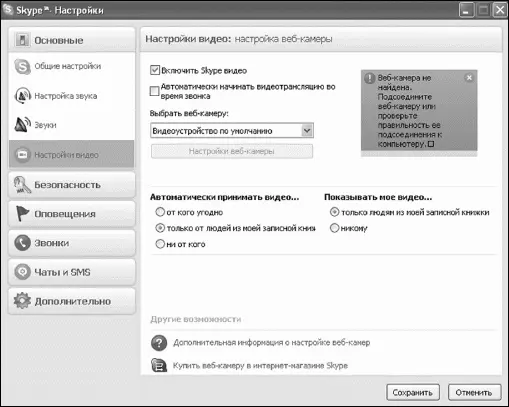Click the Skype icon beside Общие настройки
The image size is (509, 407).
point(22,66)
